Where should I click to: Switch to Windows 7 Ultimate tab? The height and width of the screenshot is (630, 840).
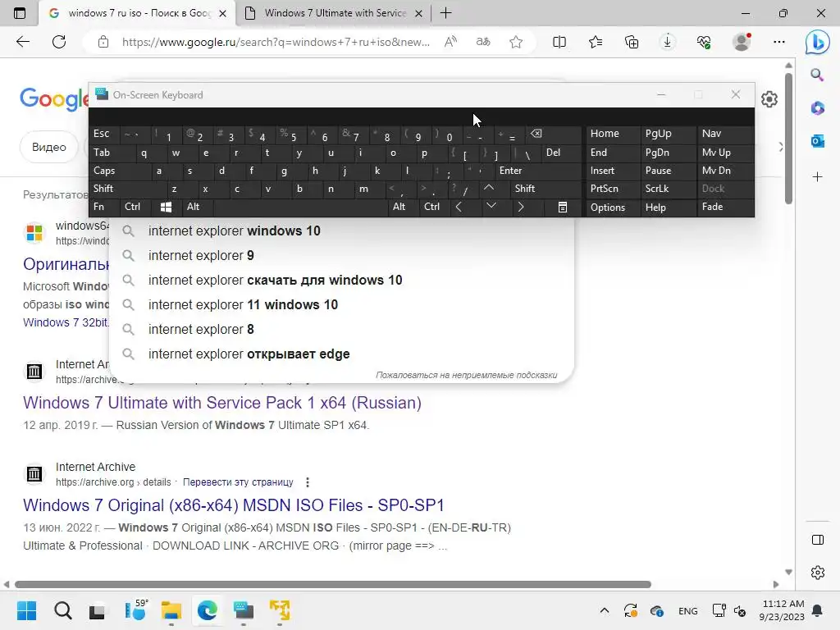click(x=335, y=13)
